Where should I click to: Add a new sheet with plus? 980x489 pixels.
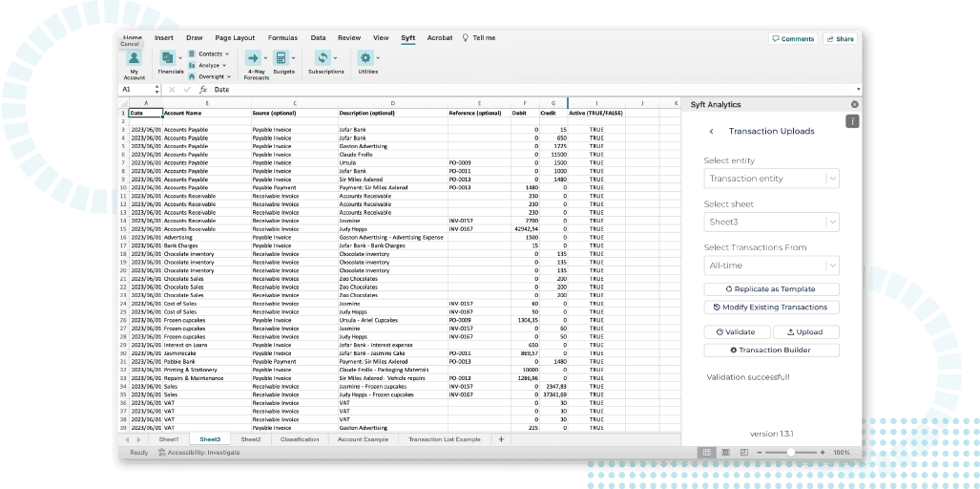501,439
